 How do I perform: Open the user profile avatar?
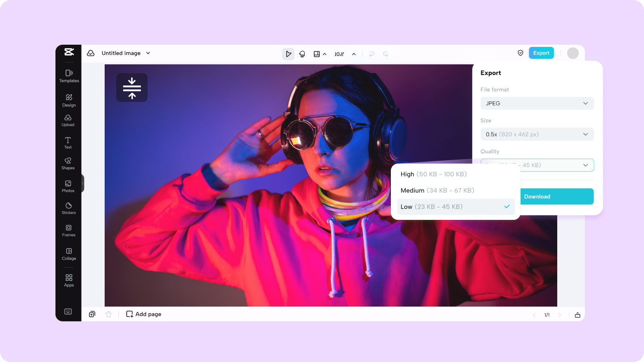point(573,53)
